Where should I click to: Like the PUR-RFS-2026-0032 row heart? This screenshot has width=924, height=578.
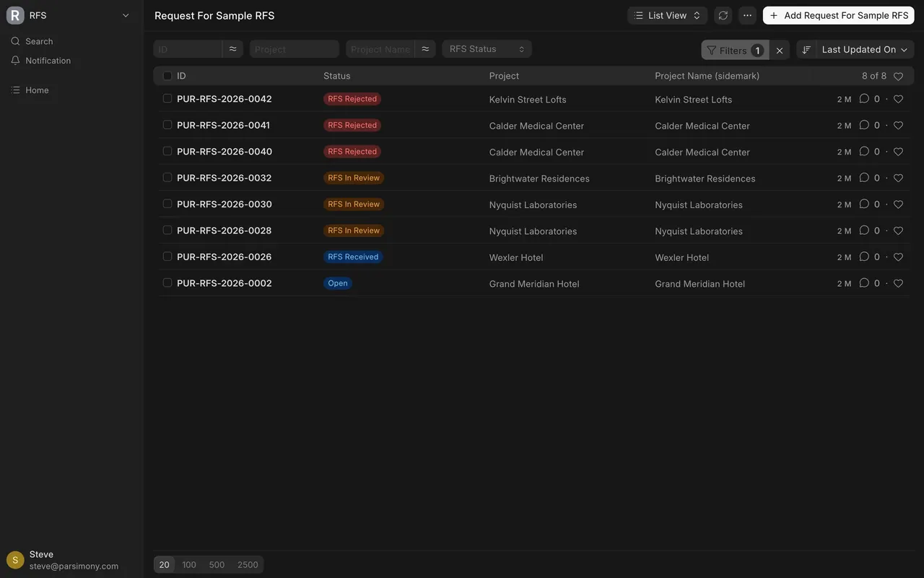(898, 178)
